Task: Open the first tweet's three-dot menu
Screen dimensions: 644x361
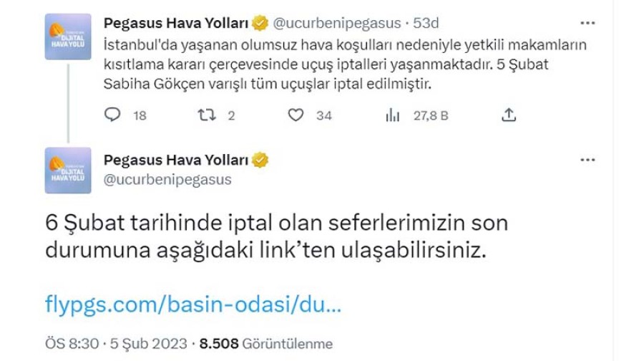Action: pos(587,24)
